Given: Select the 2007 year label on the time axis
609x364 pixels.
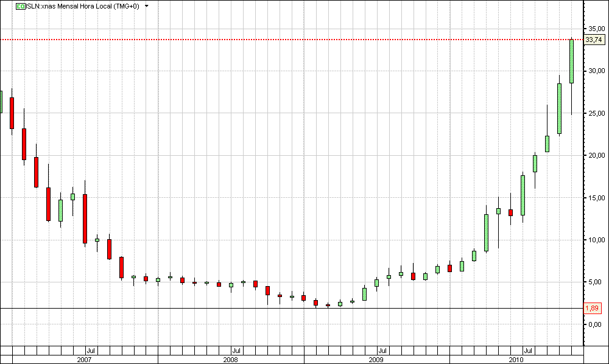Looking at the screenshot, I should (x=84, y=360).
